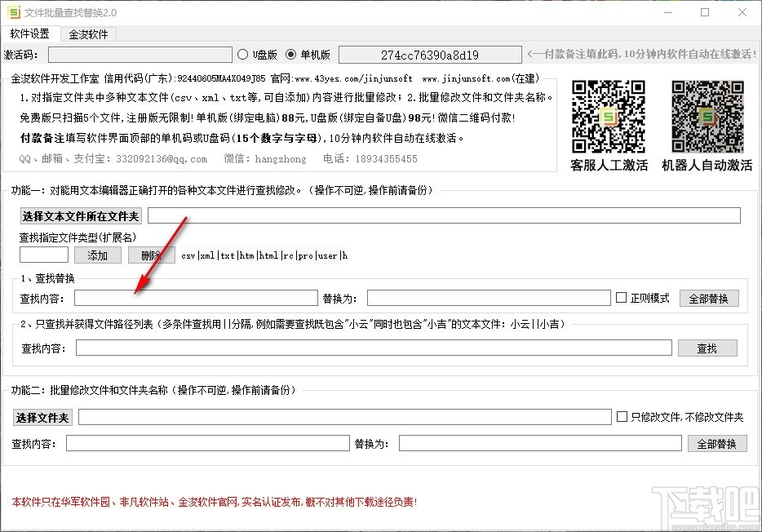The image size is (762, 532).
Task: Click the 替换为 field in 功能二
Action: [x=540, y=443]
